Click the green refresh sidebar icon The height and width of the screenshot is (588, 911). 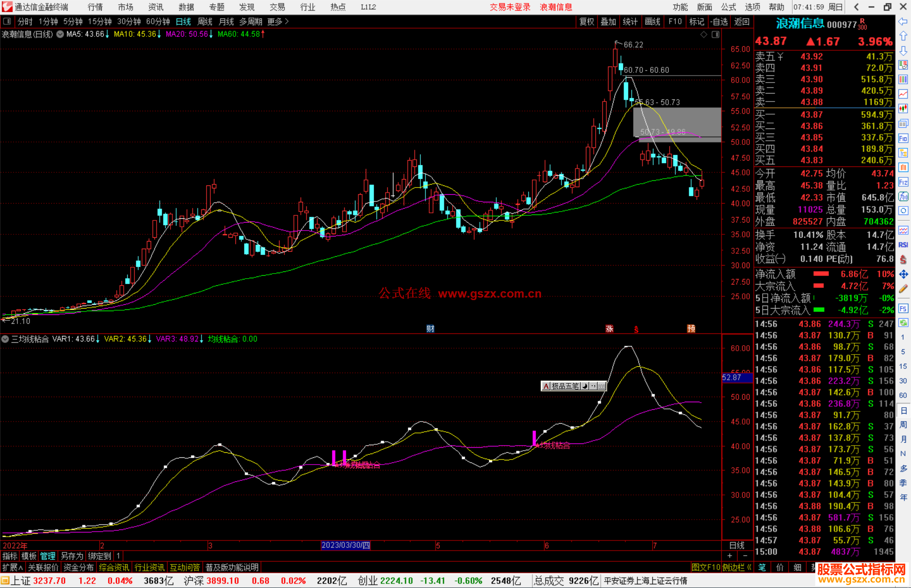click(x=903, y=323)
